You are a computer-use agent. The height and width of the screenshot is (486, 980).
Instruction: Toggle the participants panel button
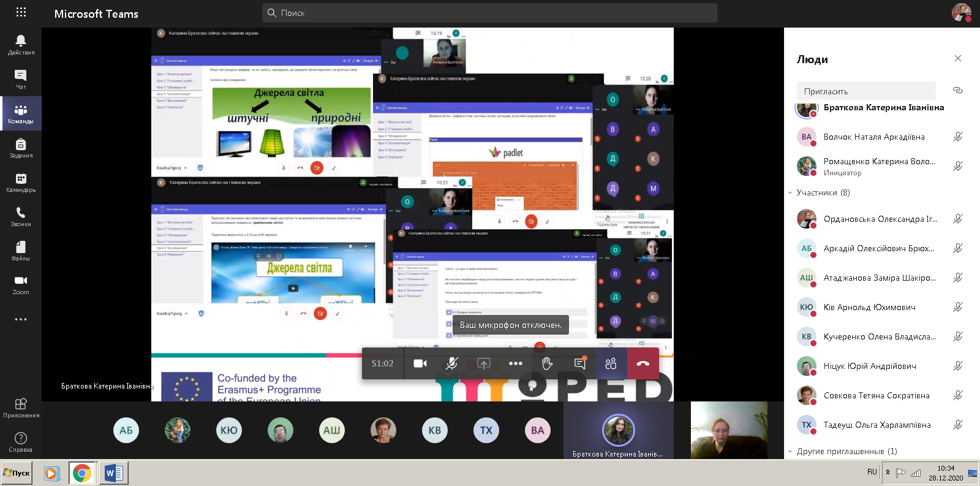[x=611, y=363]
